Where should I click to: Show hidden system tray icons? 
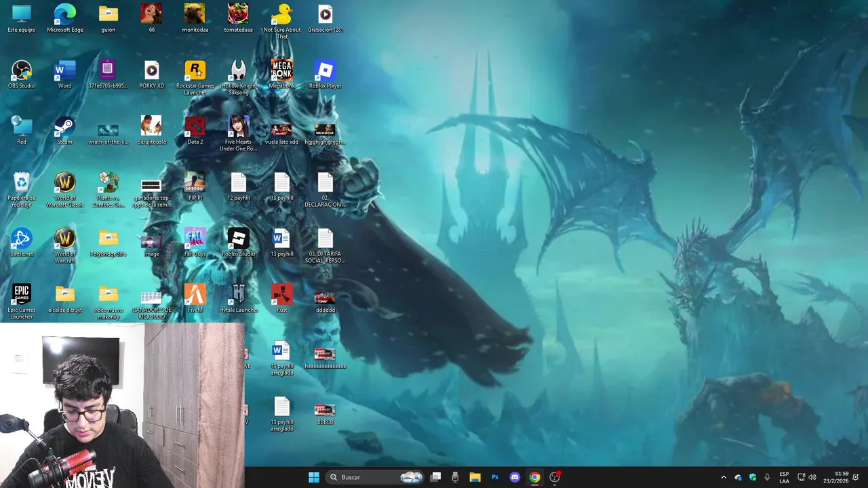pos(724,477)
